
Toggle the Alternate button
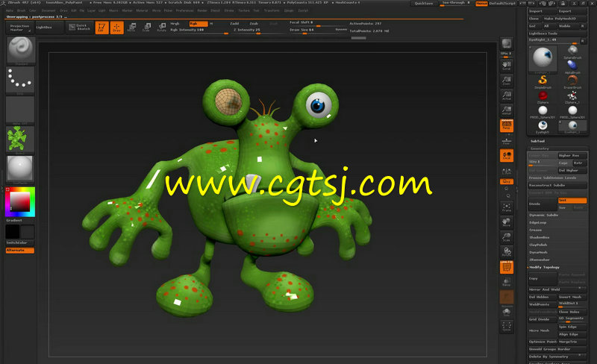click(x=20, y=250)
